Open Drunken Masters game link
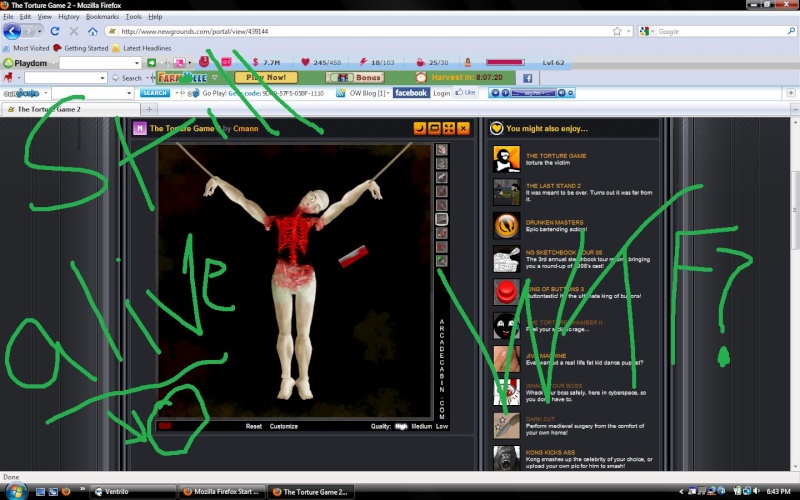Image resolution: width=800 pixels, height=500 pixels. (x=554, y=222)
